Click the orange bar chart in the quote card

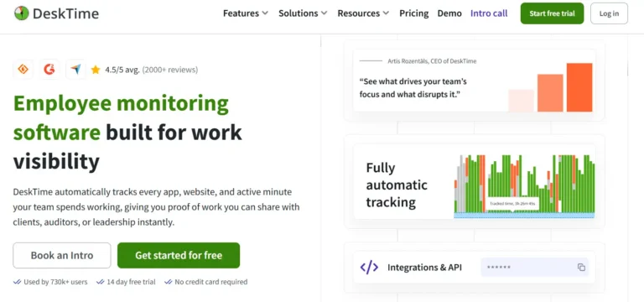[550, 87]
